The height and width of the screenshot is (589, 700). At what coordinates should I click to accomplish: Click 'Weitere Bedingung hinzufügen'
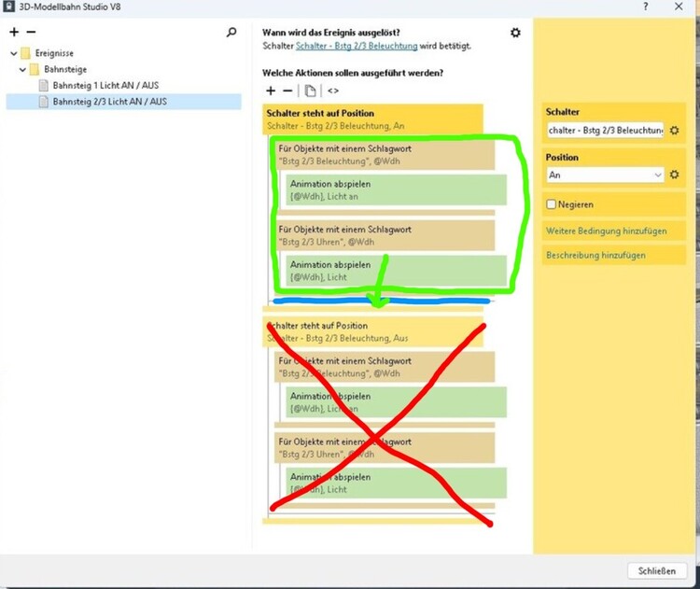tap(607, 231)
